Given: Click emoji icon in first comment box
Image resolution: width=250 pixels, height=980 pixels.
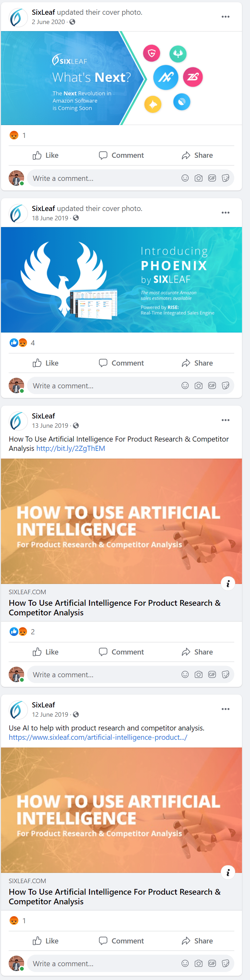Looking at the screenshot, I should [x=185, y=178].
